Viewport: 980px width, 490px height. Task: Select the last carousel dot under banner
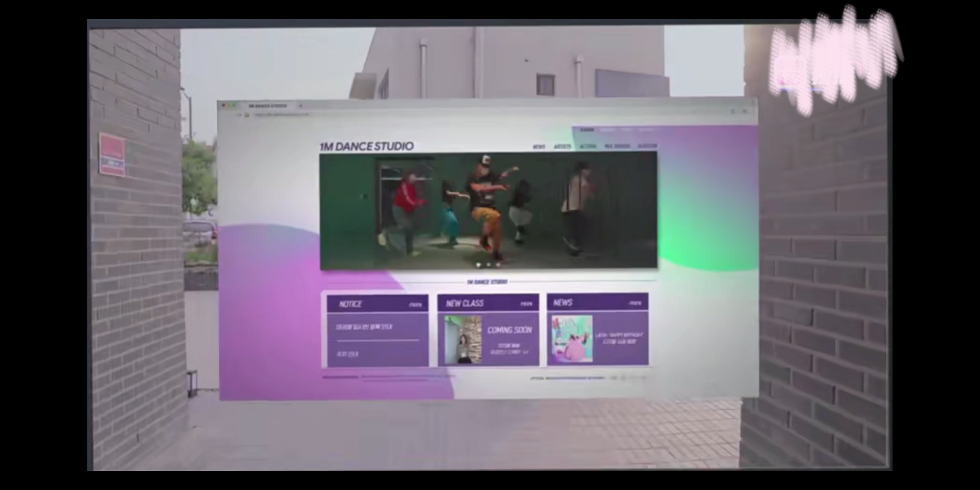(x=498, y=265)
